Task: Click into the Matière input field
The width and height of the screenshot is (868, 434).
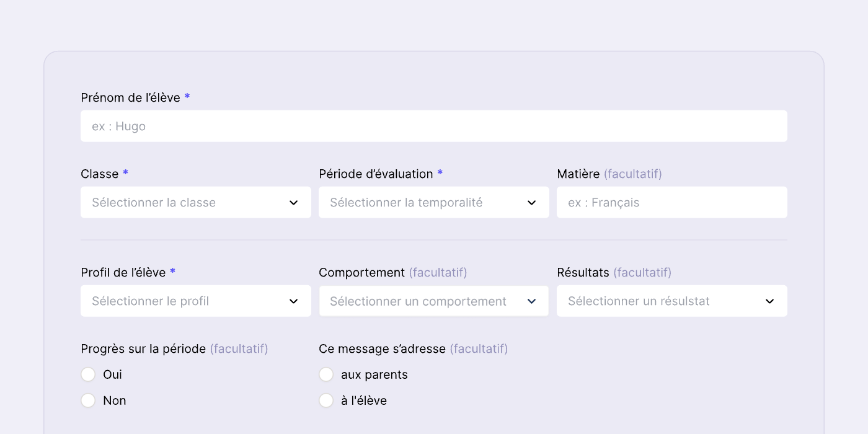Action: pyautogui.click(x=671, y=203)
